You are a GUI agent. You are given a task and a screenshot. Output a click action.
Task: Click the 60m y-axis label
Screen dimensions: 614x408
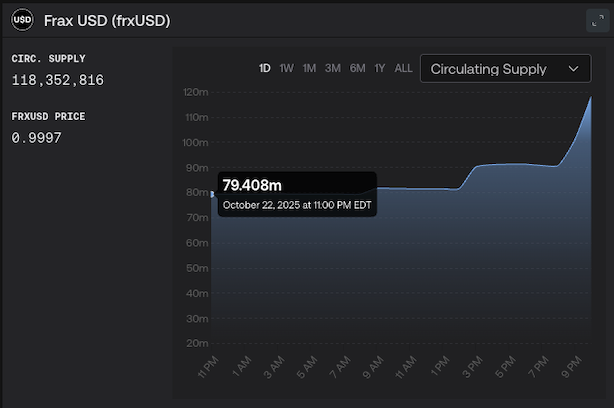[197, 243]
